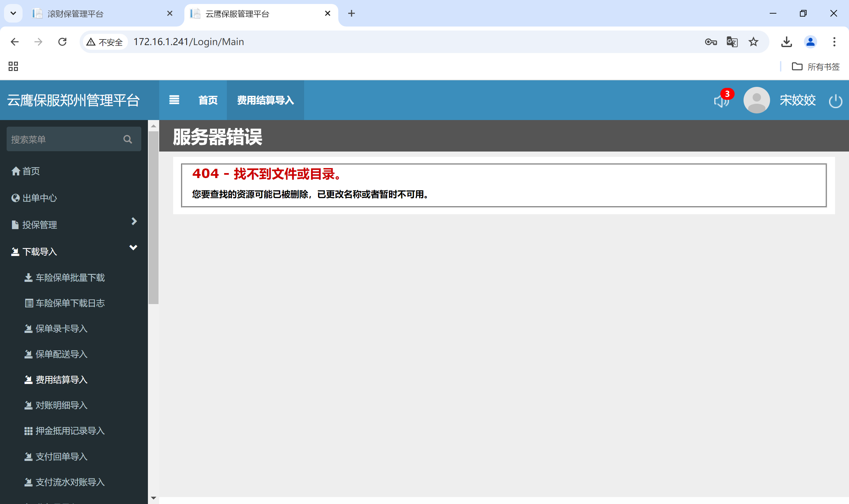Toggle the hamburger sidebar menu icon

[x=174, y=100]
